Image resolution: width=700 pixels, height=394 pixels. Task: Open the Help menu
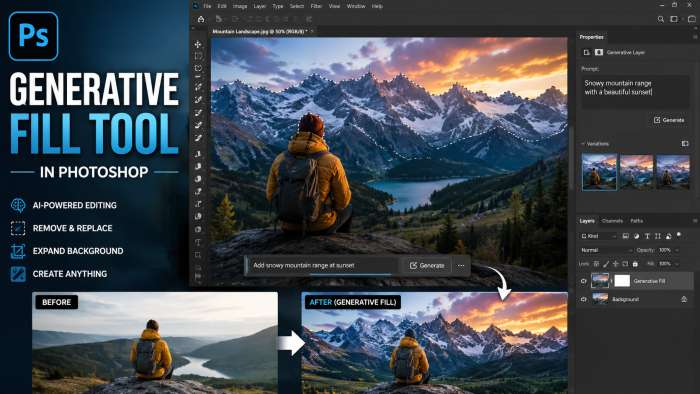[x=377, y=6]
